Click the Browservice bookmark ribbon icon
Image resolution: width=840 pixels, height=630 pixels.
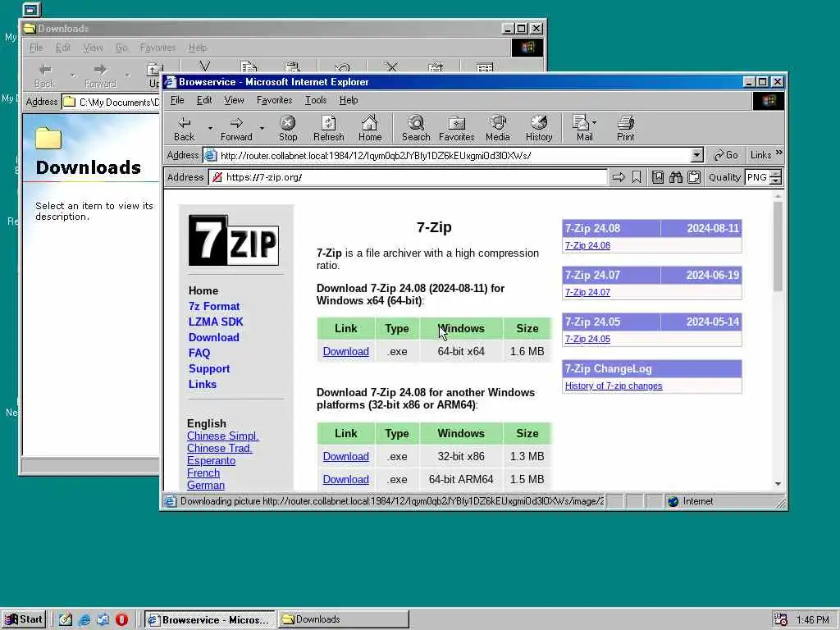[x=637, y=177]
